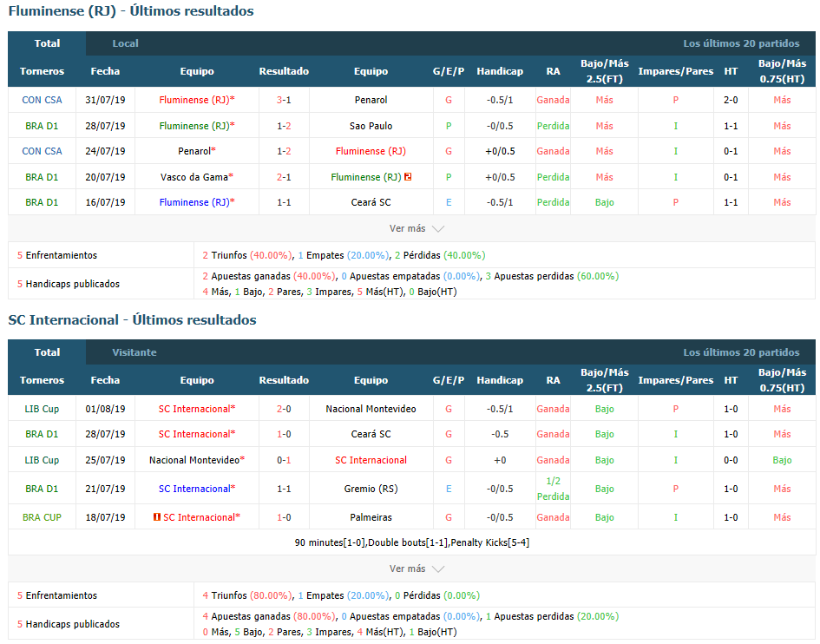Click SC Internacional away team in the 25/07/19 row
The image size is (820, 644).
(371, 460)
